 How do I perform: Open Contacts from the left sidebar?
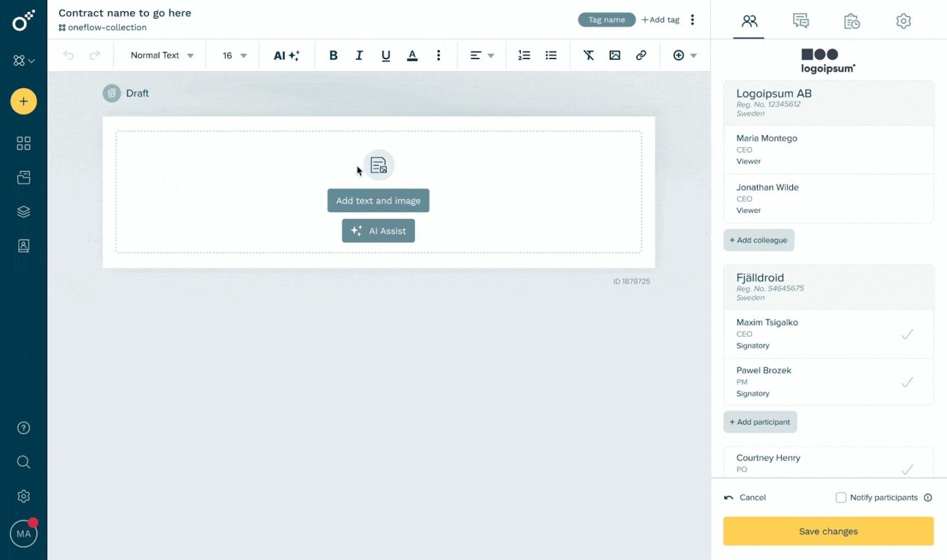click(24, 245)
